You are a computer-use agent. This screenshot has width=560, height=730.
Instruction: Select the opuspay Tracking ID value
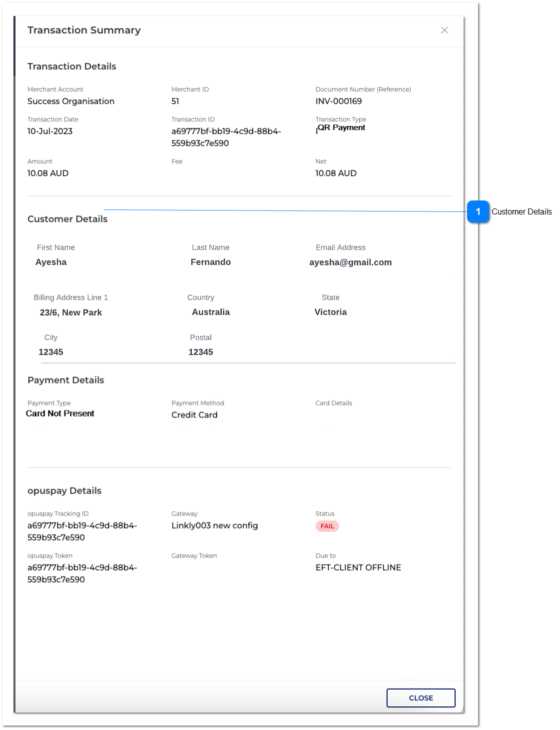click(82, 531)
